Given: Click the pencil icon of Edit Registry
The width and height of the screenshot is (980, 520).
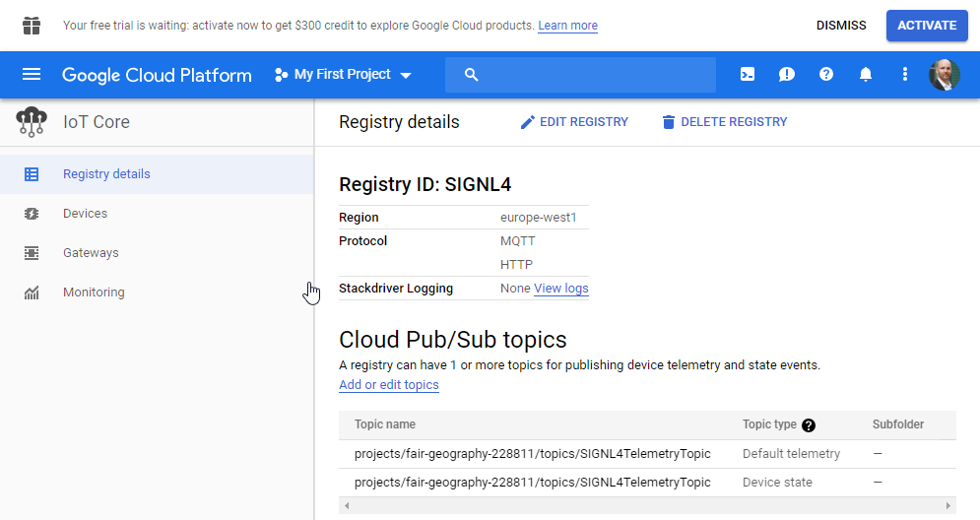Looking at the screenshot, I should (x=528, y=122).
